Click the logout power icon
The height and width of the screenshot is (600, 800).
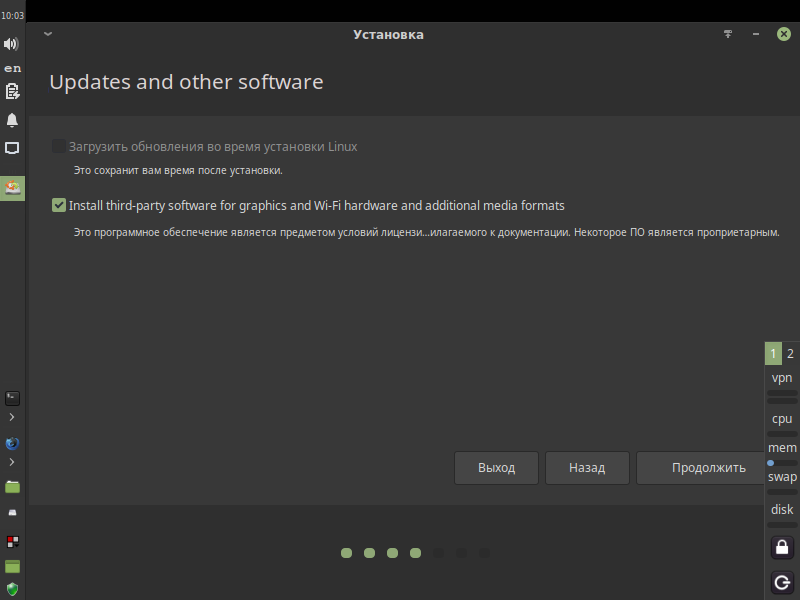[x=782, y=582]
